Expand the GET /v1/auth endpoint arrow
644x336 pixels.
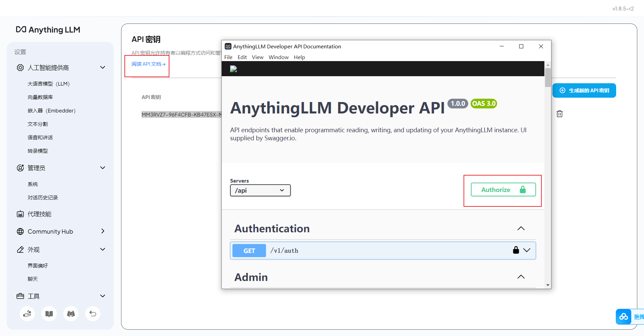tap(527, 250)
